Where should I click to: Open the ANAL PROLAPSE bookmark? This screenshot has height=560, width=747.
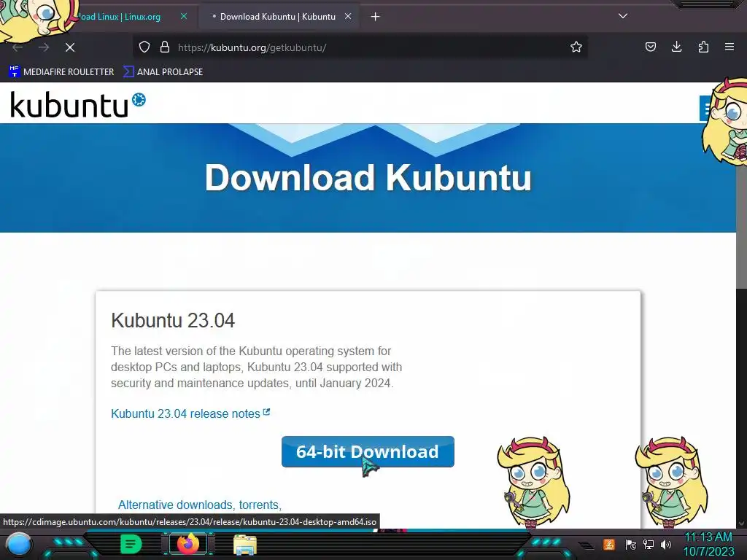pyautogui.click(x=163, y=72)
